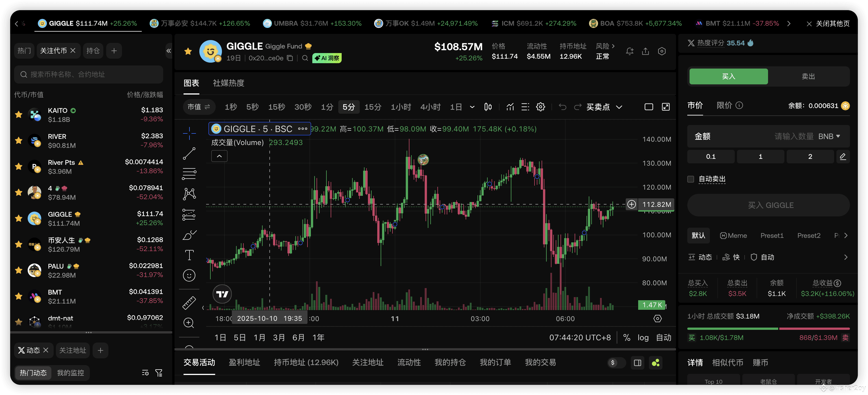Open the 盈利地址 tab
Viewport: 868px width, 395px height.
tap(244, 362)
